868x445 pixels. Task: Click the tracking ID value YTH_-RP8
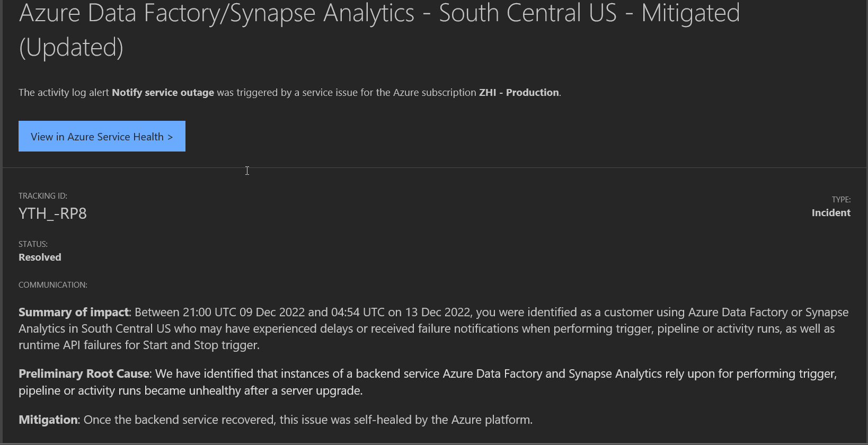(x=52, y=213)
